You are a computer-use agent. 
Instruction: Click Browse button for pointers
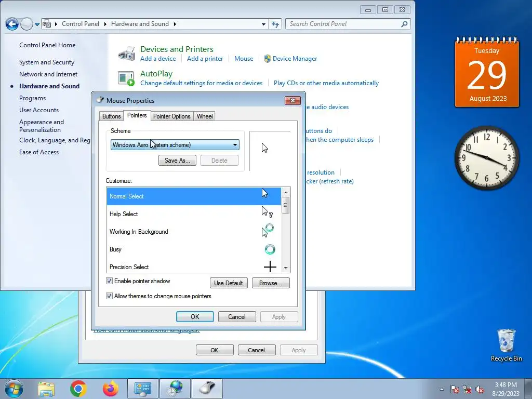(270, 283)
